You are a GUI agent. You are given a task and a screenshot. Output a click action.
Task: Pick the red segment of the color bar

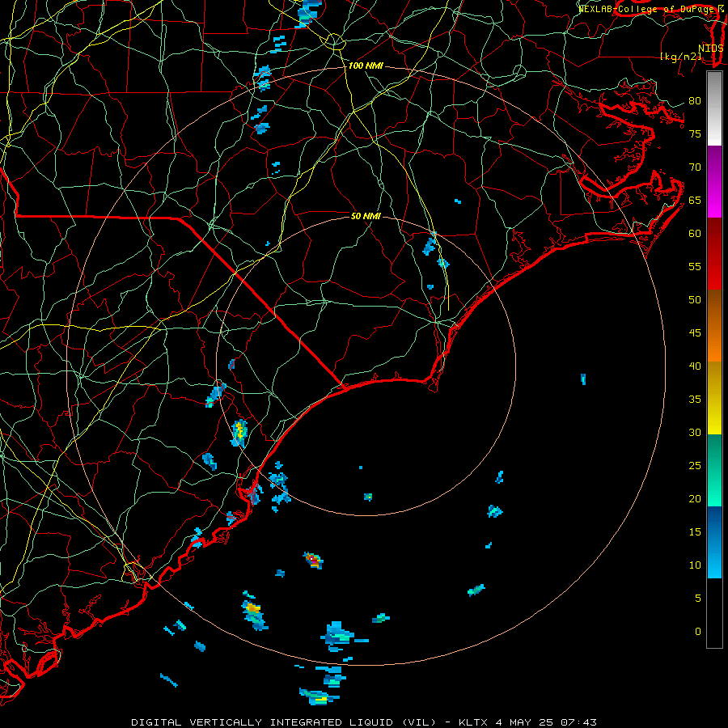tap(714, 254)
